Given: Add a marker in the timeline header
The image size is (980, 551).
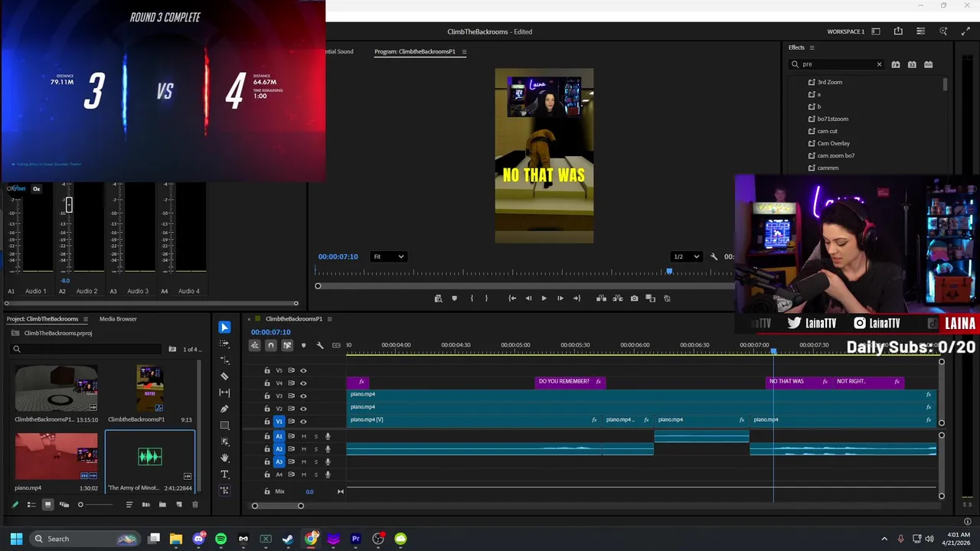Looking at the screenshot, I should point(303,346).
